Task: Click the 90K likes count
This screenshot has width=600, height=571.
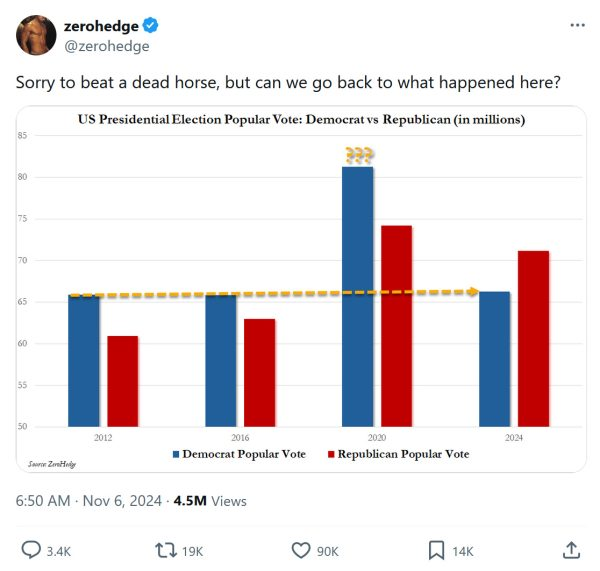Action: point(327,551)
